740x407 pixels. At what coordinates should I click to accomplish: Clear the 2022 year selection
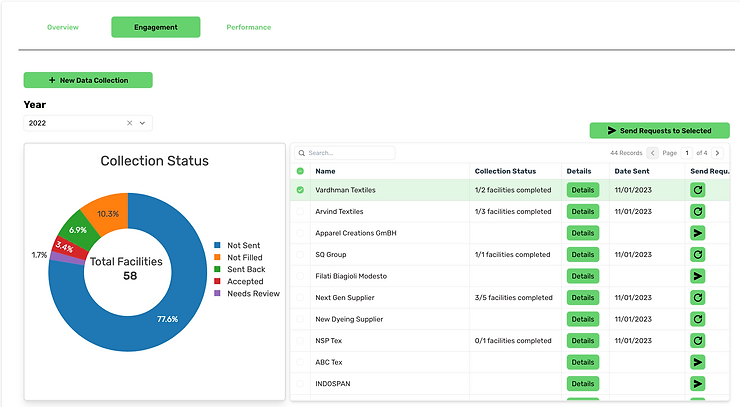pos(129,123)
